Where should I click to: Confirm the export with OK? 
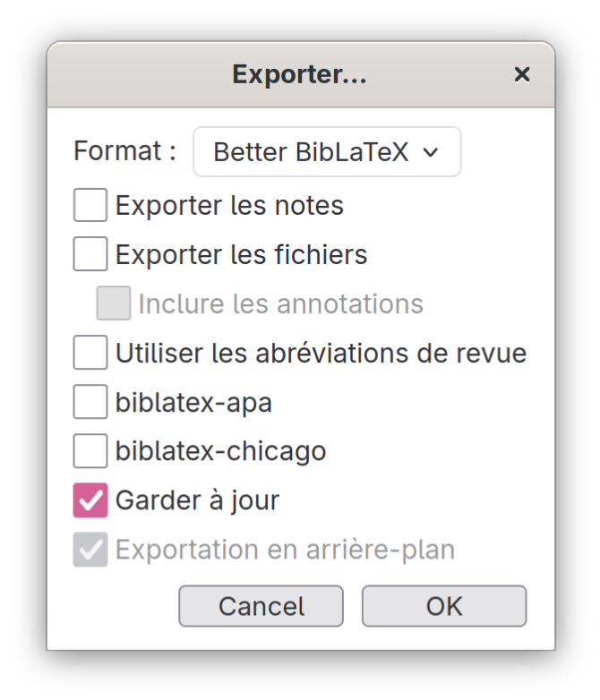pos(444,606)
